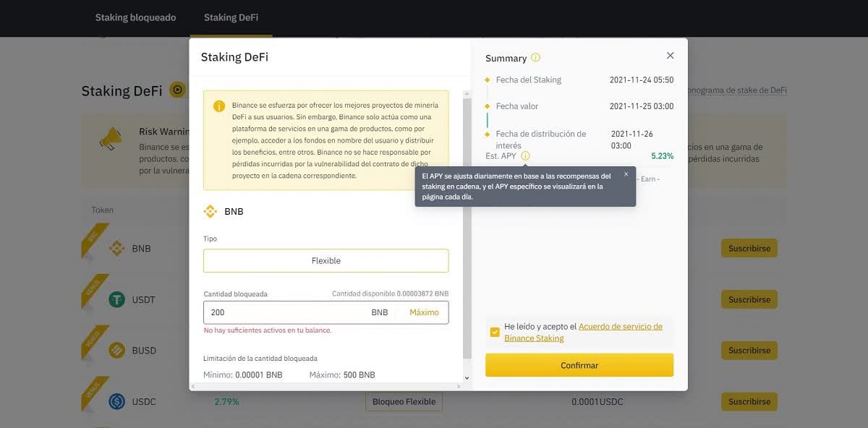This screenshot has height=428, width=868.
Task: Click the Token column header
Action: (x=102, y=210)
